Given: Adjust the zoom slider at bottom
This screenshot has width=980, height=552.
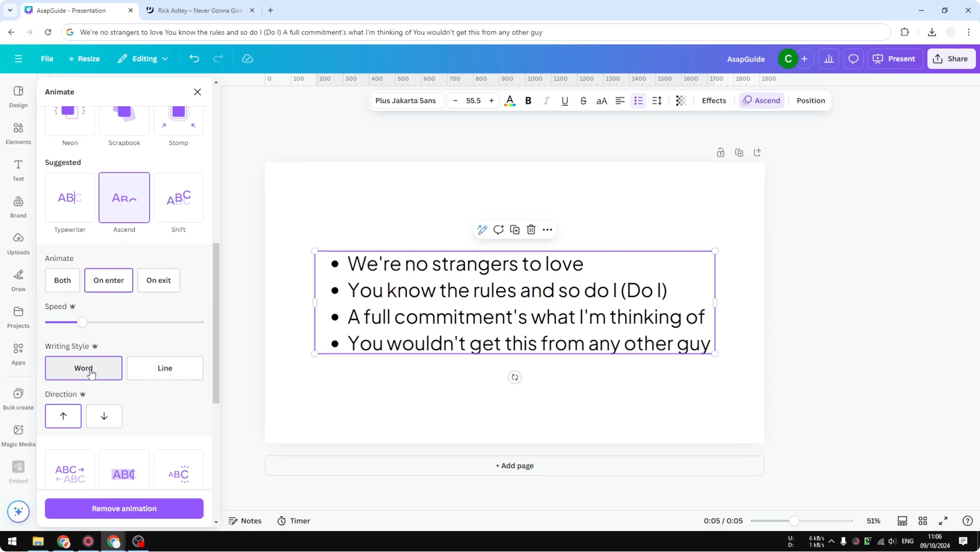Looking at the screenshot, I should 794,521.
